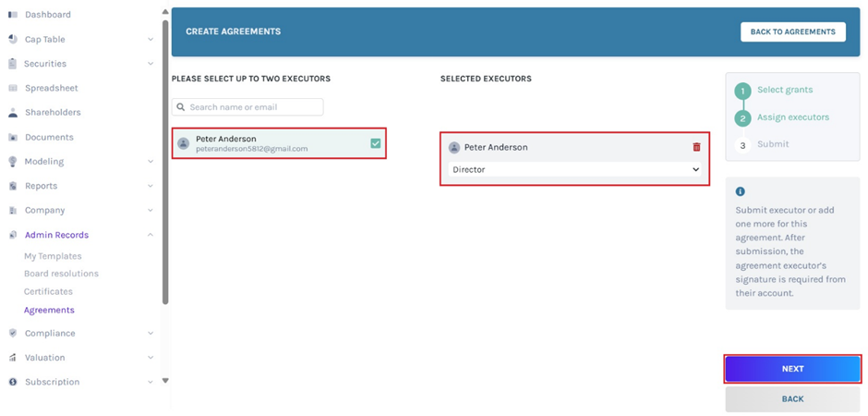Open the Director role dropdown
Viewport: 868px width, 416px height.
574,169
